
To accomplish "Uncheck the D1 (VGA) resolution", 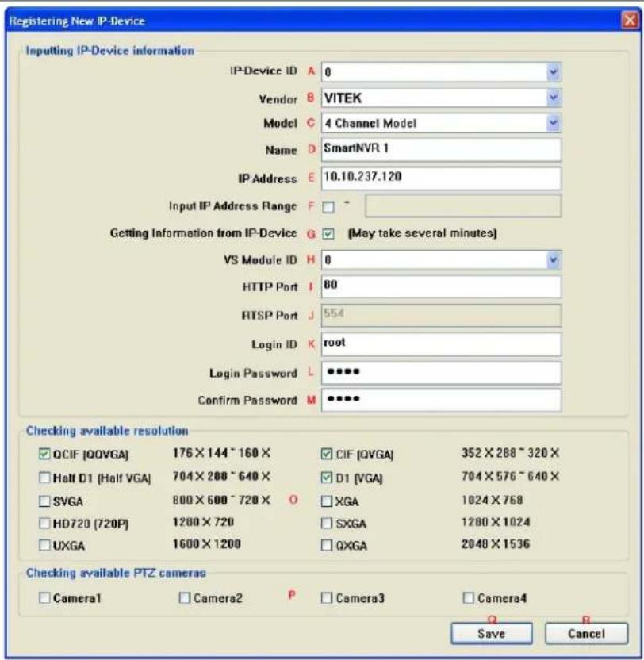I will click(x=326, y=478).
